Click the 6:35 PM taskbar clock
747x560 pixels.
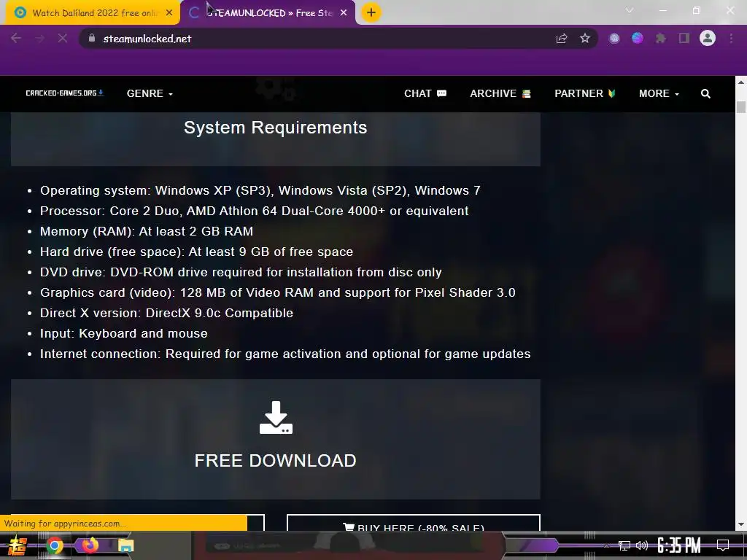(x=679, y=545)
